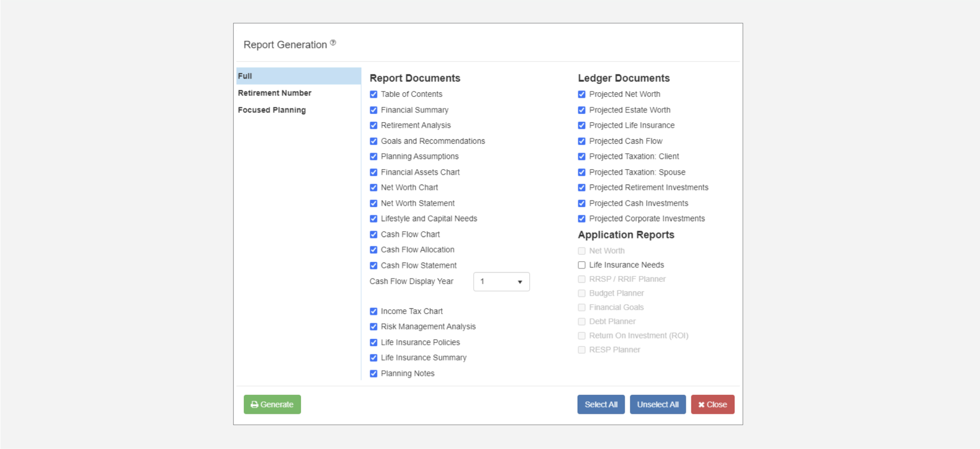The width and height of the screenshot is (980, 449).
Task: Toggle Cash Flow Allocation checkbox
Action: [x=374, y=250]
